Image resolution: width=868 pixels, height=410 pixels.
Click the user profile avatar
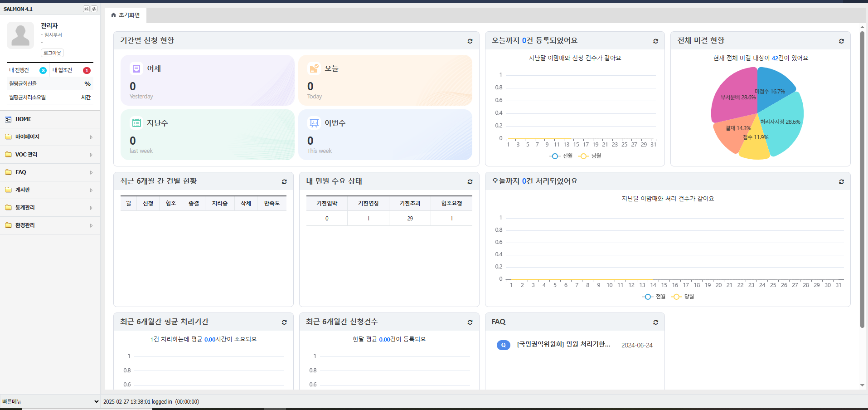click(20, 35)
